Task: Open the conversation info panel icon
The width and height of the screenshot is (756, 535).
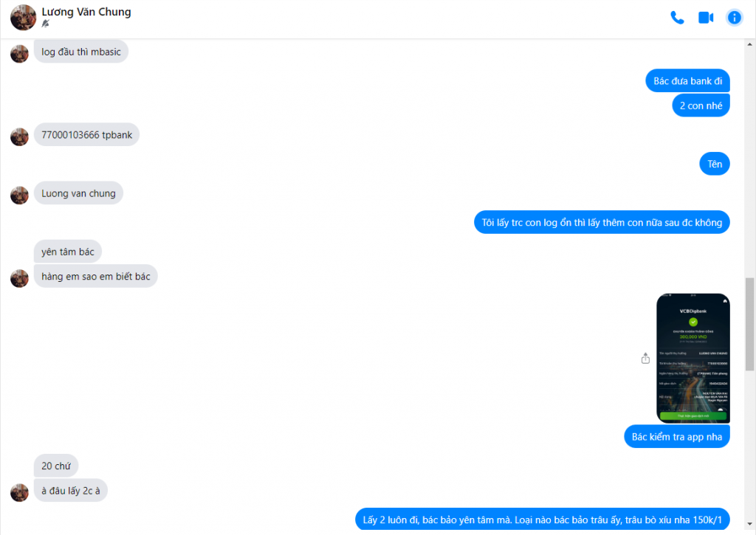Action: (735, 18)
